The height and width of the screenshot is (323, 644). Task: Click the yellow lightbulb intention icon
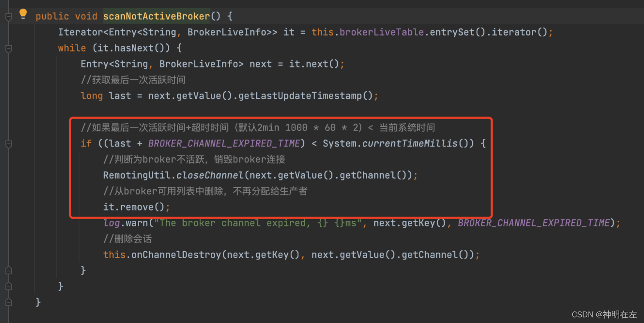(23, 14)
